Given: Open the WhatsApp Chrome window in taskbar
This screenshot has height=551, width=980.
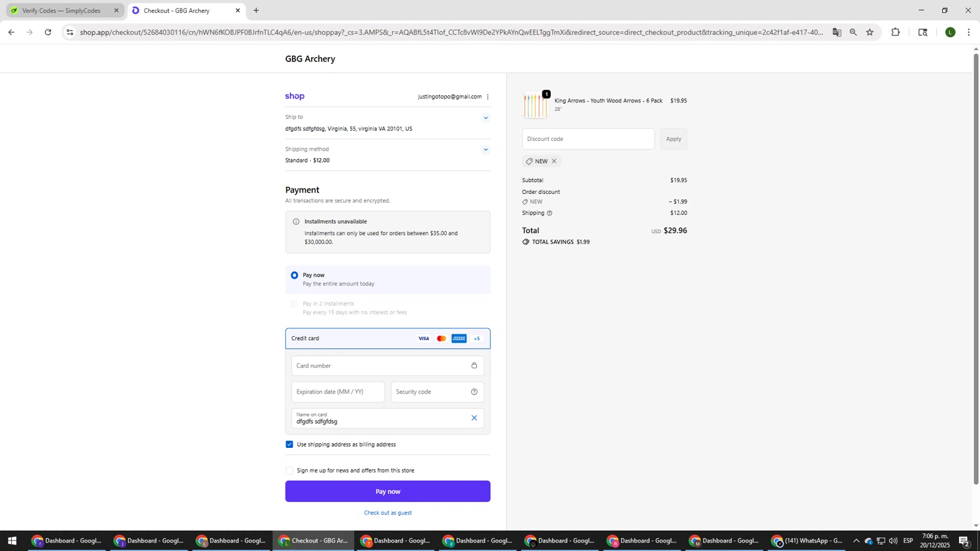Looking at the screenshot, I should (x=808, y=541).
